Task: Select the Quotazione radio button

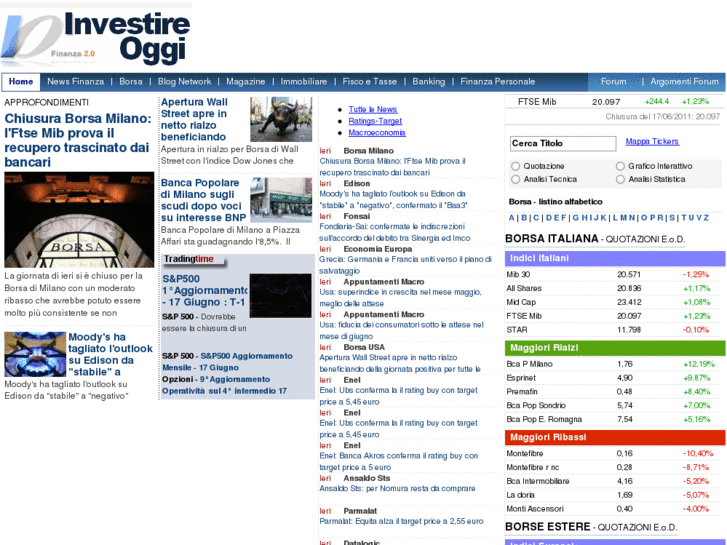Action: 515,166
